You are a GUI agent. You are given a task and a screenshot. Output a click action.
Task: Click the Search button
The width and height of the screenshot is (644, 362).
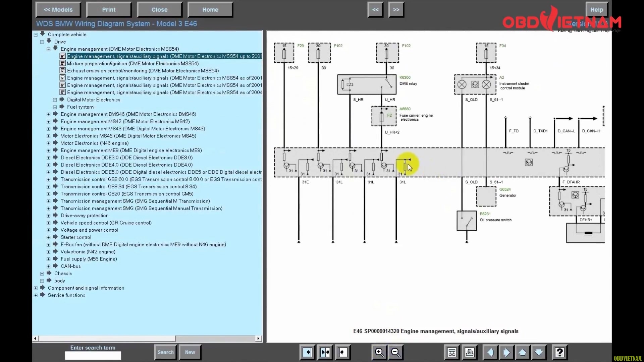[x=166, y=352]
